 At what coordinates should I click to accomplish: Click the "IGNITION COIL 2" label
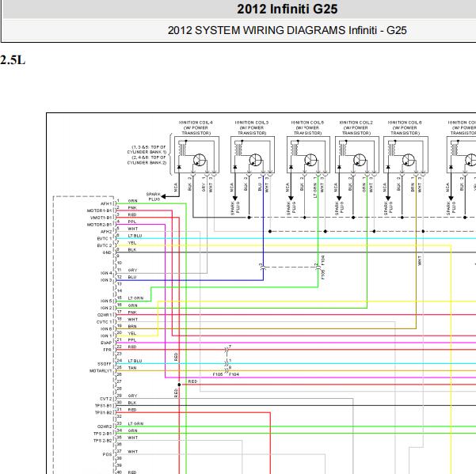[x=356, y=123]
